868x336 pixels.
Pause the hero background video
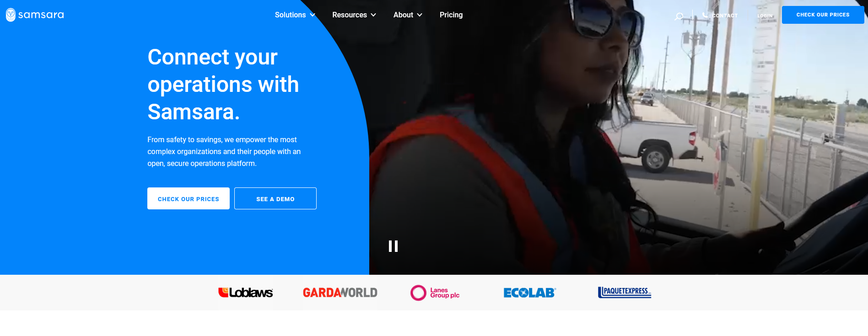pyautogui.click(x=393, y=246)
